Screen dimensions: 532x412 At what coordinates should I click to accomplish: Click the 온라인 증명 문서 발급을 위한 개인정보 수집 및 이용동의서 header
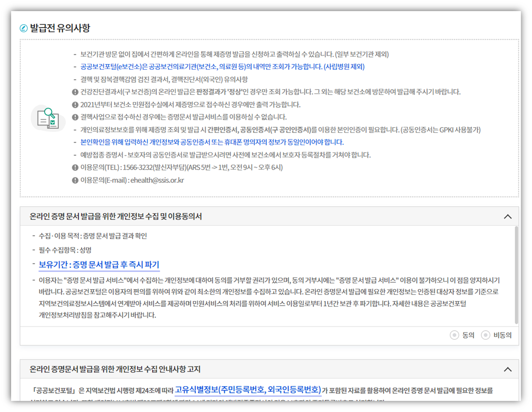(x=116, y=216)
